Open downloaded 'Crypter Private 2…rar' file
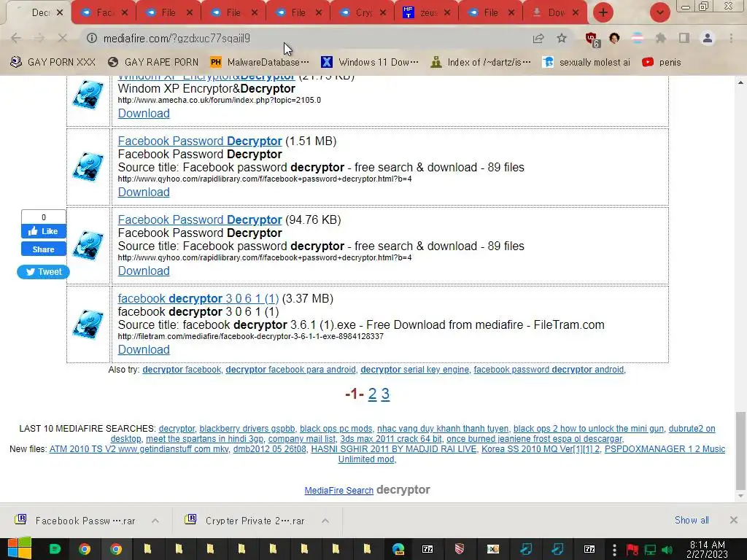This screenshot has height=560, width=747. click(x=247, y=521)
